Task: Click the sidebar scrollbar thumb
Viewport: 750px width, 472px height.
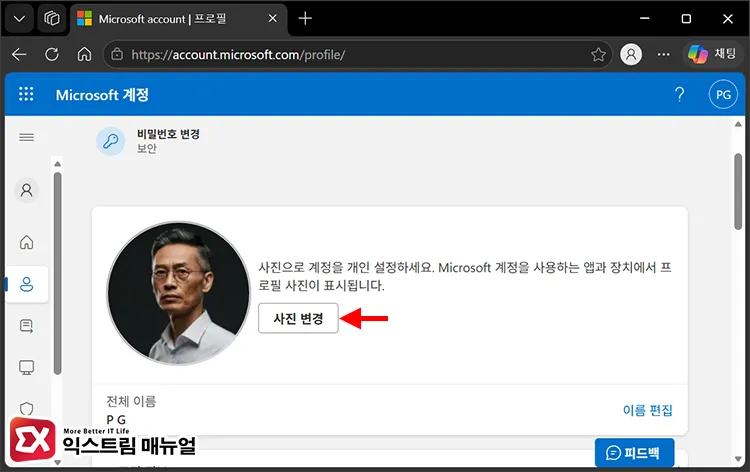Action: click(57, 274)
